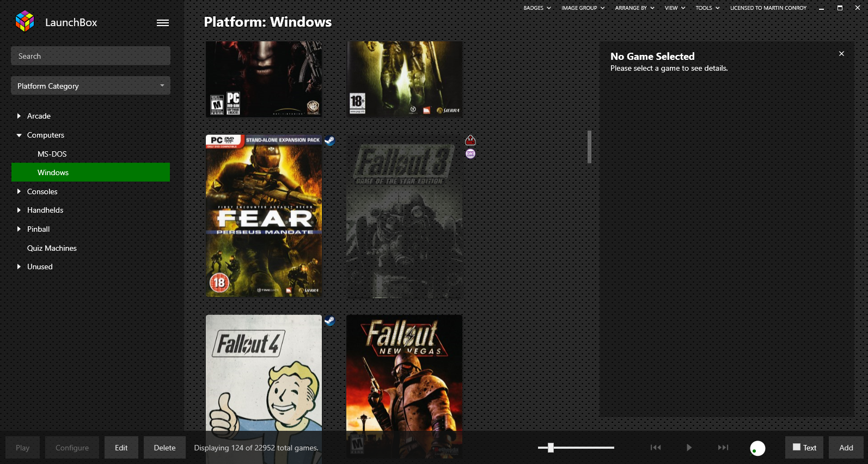Open the hamburger menu beside LaunchBox

(163, 23)
